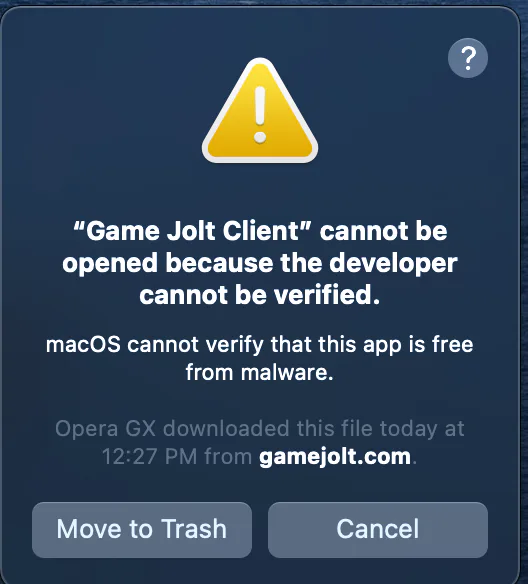Cancel the unverified developer dialog
528x584 pixels.
[x=378, y=530]
